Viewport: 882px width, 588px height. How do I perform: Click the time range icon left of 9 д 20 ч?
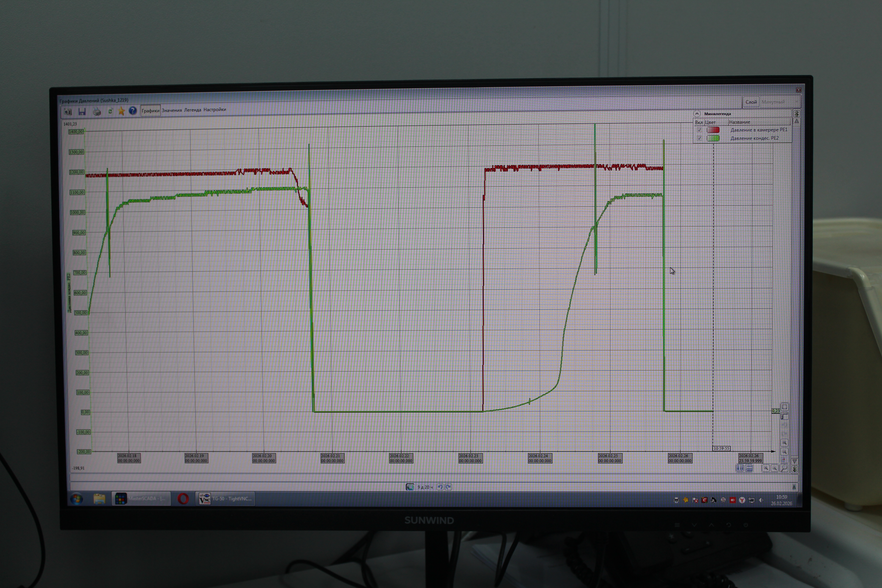point(410,487)
